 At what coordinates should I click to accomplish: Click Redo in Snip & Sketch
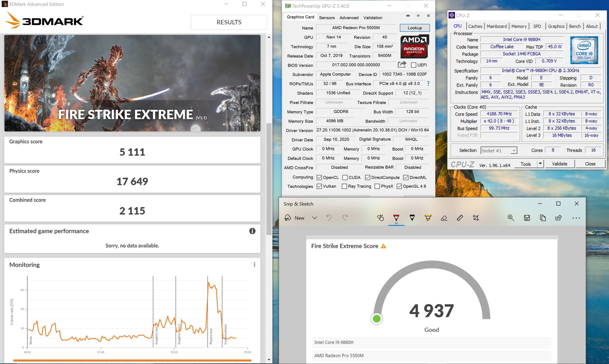[345, 218]
